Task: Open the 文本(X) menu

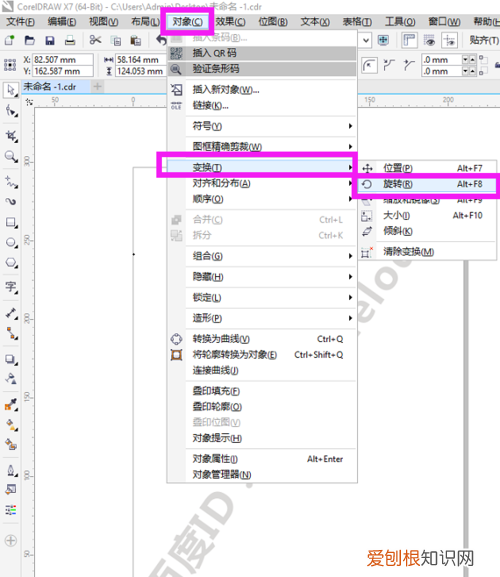Action: pyautogui.click(x=315, y=22)
